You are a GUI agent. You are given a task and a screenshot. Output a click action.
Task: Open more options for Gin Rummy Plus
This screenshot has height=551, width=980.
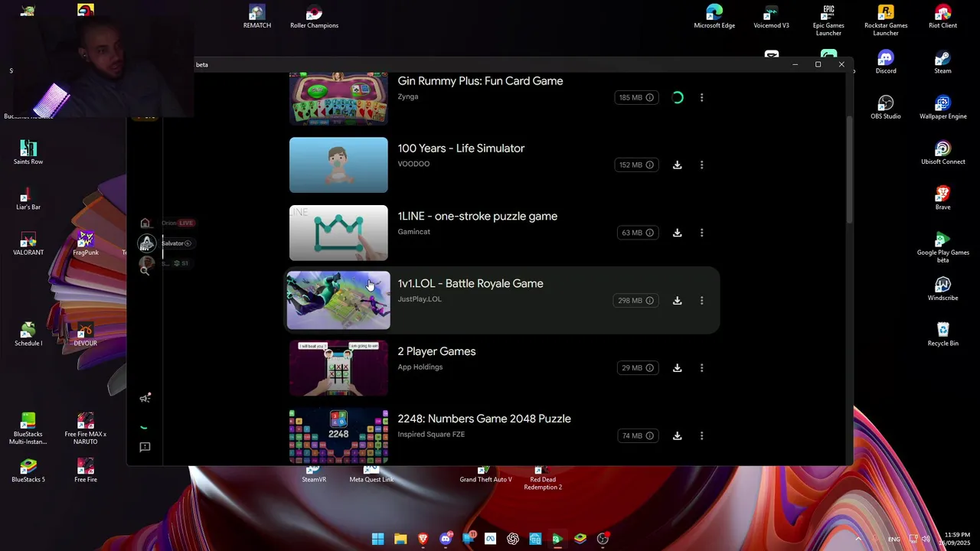click(x=701, y=97)
